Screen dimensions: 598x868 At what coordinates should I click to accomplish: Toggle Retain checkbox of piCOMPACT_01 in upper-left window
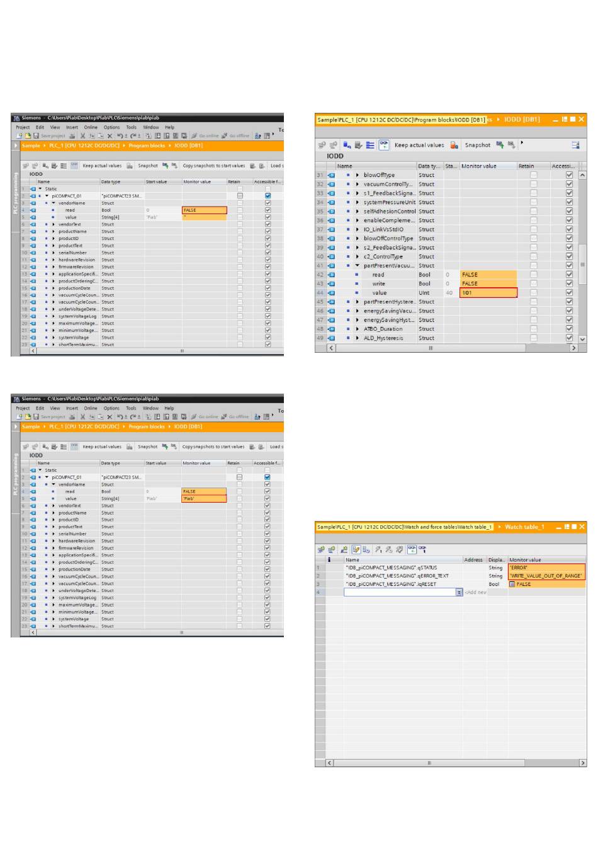[x=240, y=196]
